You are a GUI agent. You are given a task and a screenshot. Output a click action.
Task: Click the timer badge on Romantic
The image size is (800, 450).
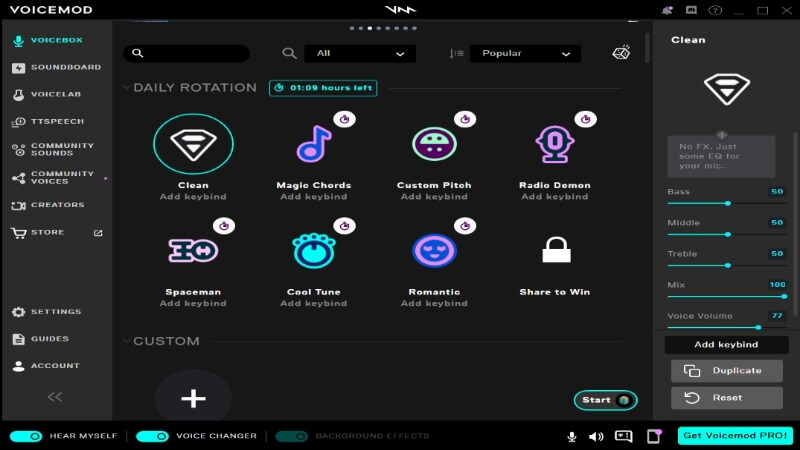[465, 226]
